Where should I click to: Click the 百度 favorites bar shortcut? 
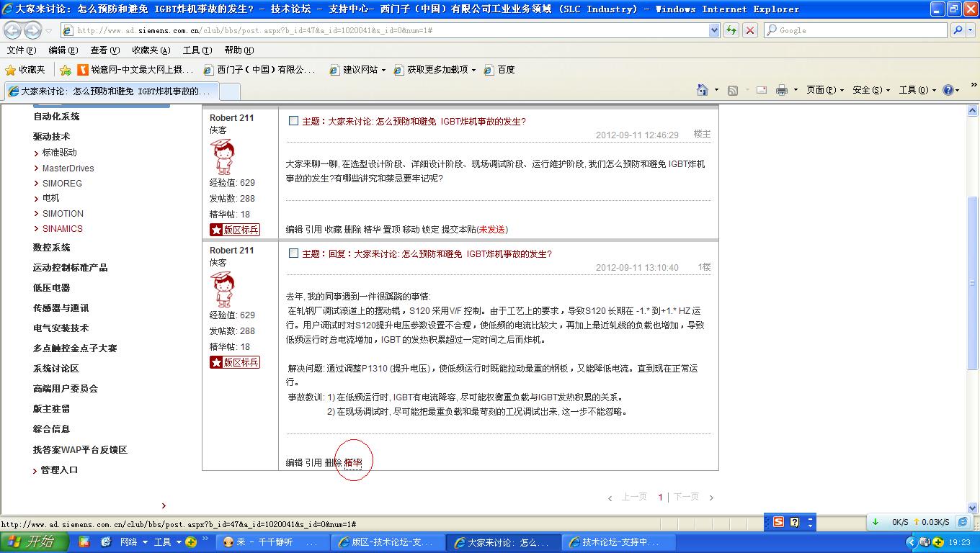[x=499, y=70]
